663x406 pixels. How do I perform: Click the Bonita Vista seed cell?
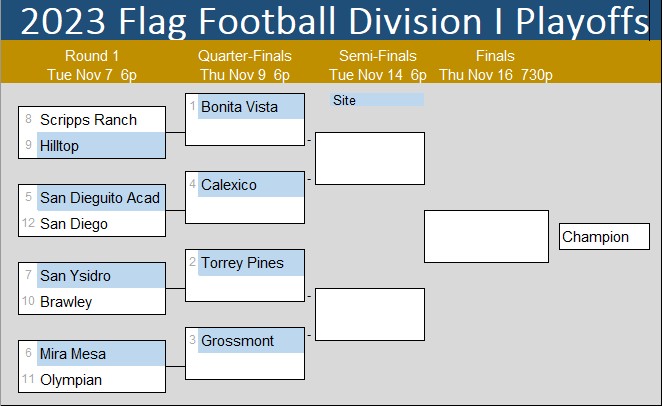(250, 107)
